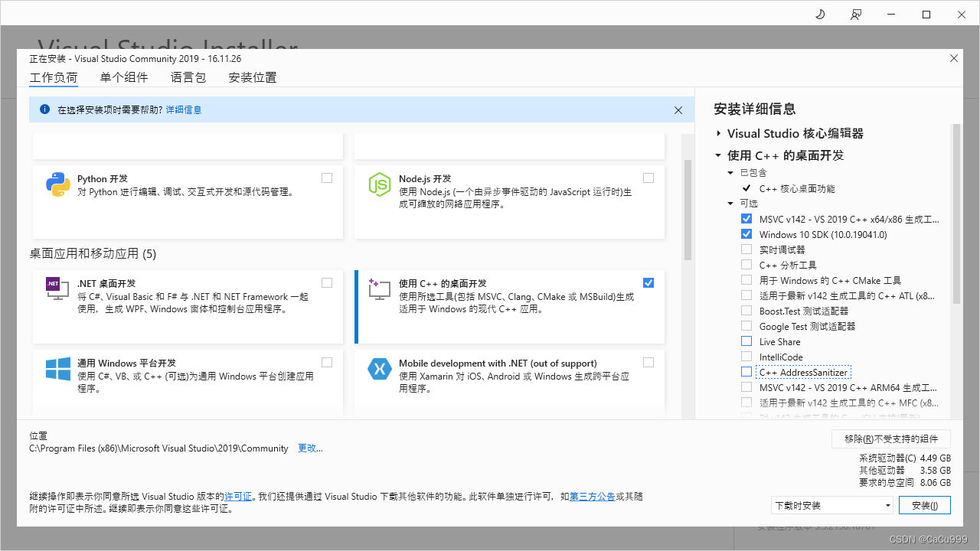The image size is (980, 551).
Task: Click the 安装(I) button
Action: click(925, 505)
